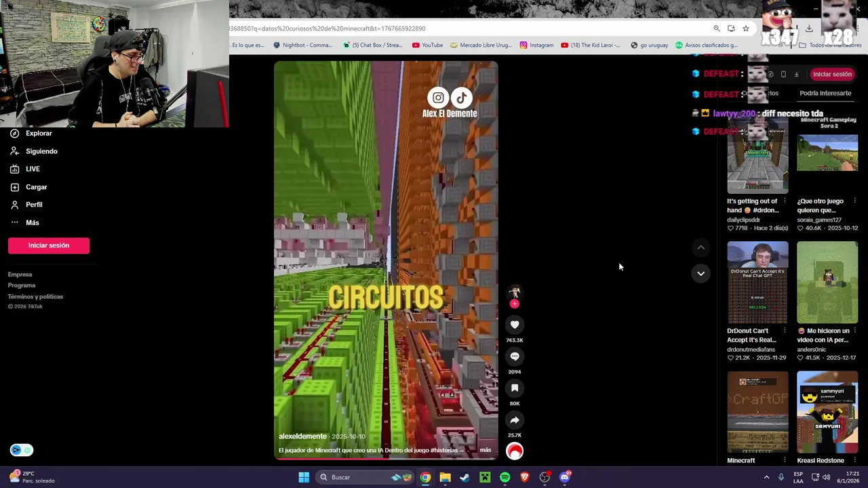Image resolution: width=868 pixels, height=488 pixels.
Task: Follow creator with the red plus badge
Action: tap(515, 304)
